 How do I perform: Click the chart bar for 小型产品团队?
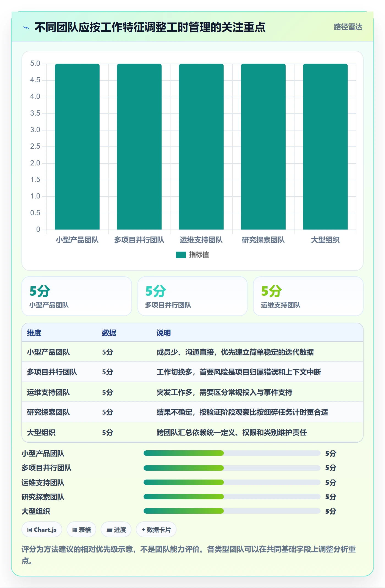pyautogui.click(x=77, y=147)
